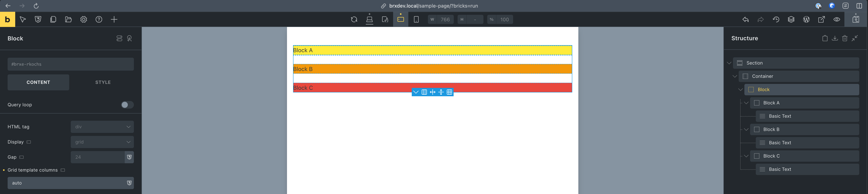Click vertical arrows icon in canvas block toolbar

tap(441, 92)
